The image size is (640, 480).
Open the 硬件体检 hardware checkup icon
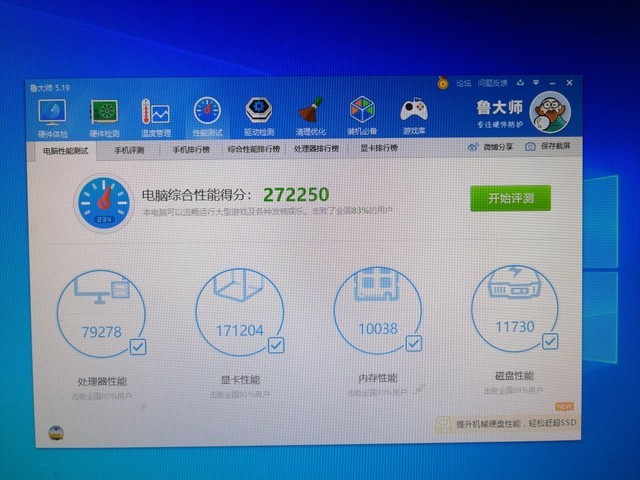click(x=52, y=118)
